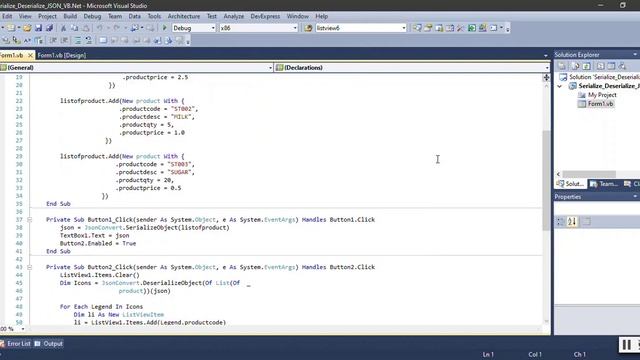Screen dimensions: 640x360
Task: Collapse the Button1_Click sub outline
Action: (29, 220)
